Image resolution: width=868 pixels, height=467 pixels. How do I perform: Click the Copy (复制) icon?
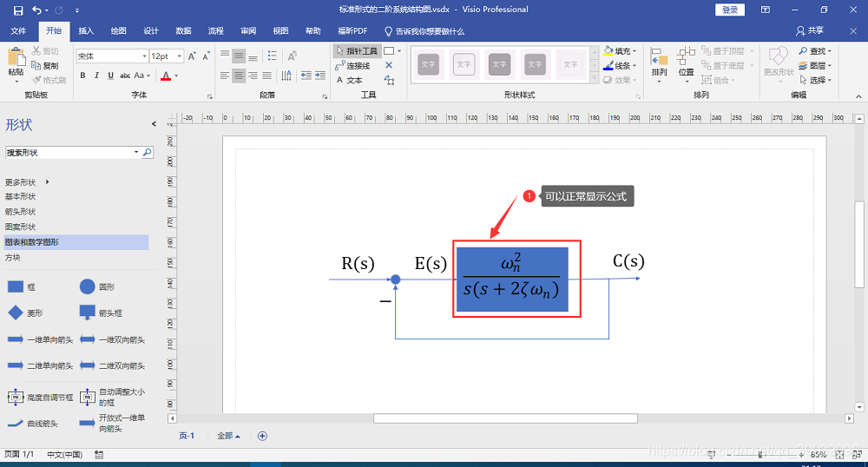pyautogui.click(x=36, y=65)
